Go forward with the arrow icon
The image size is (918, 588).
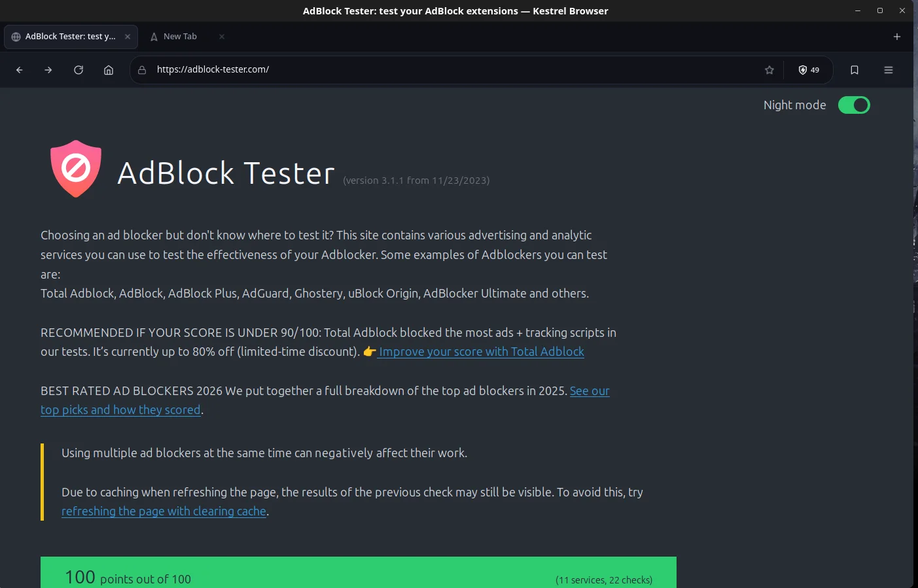click(48, 70)
